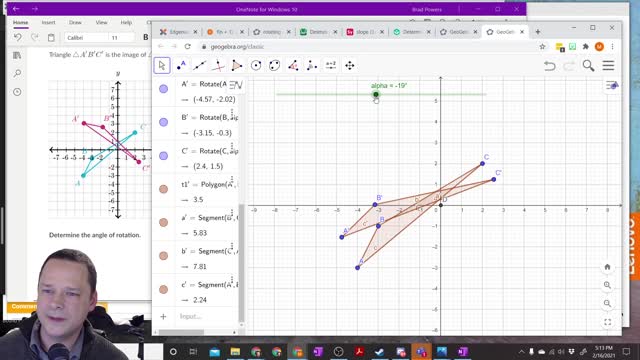
Task: Zoom out on the graphics view
Action: click(x=607, y=303)
